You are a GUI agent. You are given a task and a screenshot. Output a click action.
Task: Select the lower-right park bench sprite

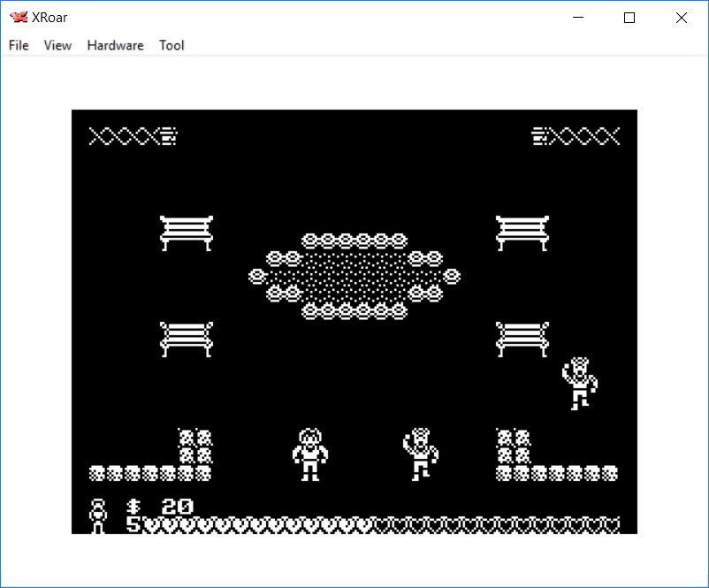(522, 339)
